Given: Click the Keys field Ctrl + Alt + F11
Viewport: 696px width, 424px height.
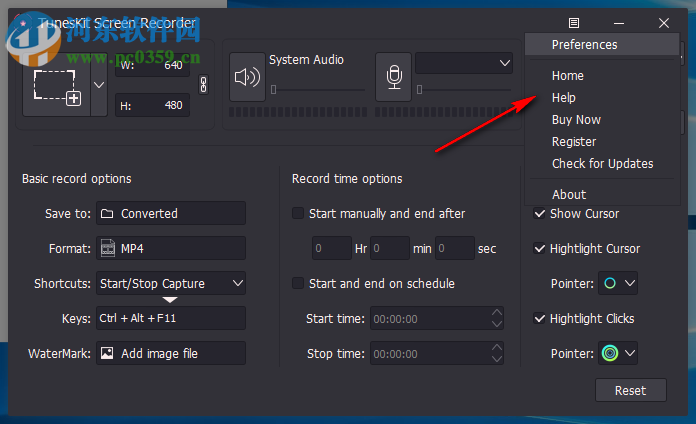Looking at the screenshot, I should [x=171, y=318].
